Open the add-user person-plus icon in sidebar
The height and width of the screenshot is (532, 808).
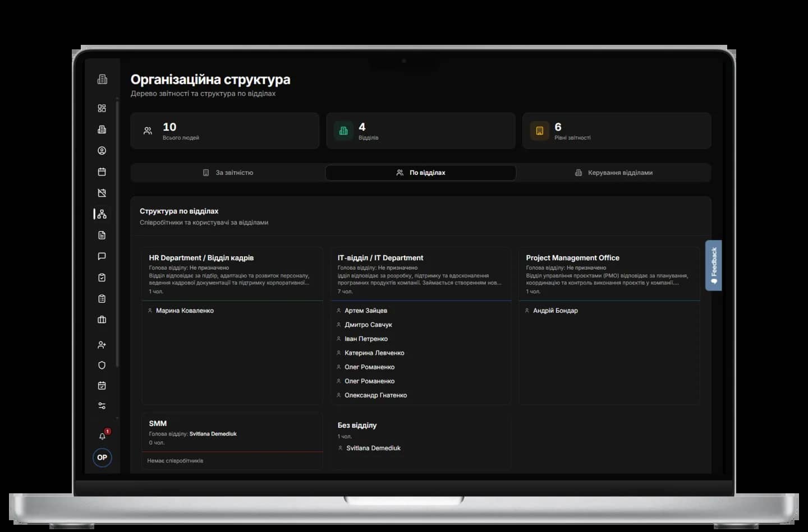click(102, 345)
